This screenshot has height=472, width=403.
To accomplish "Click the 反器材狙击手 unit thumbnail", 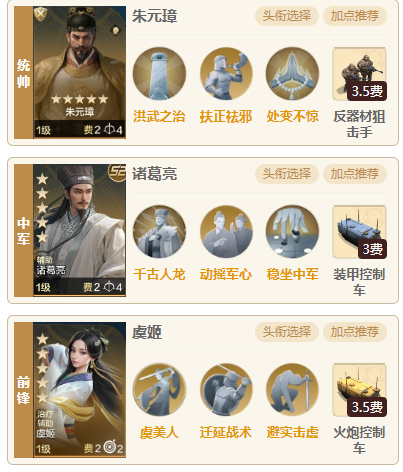I will click(x=359, y=74).
